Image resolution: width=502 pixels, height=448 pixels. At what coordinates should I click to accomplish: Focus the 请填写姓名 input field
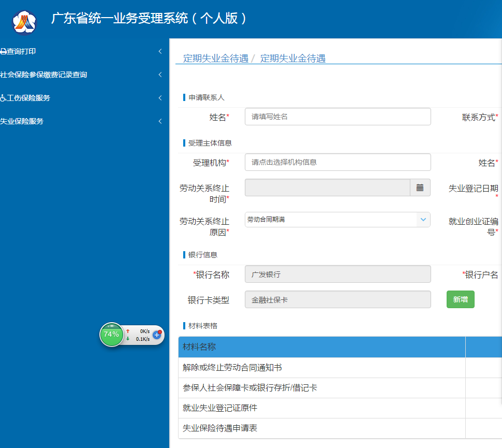click(x=337, y=117)
